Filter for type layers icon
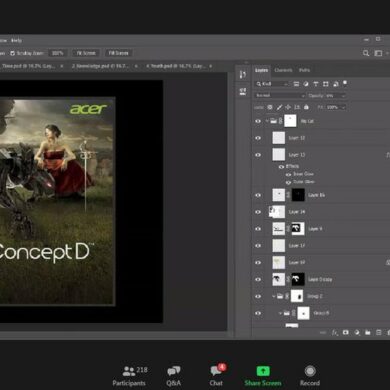Image resolution: width=390 pixels, height=390 pixels. (x=316, y=84)
